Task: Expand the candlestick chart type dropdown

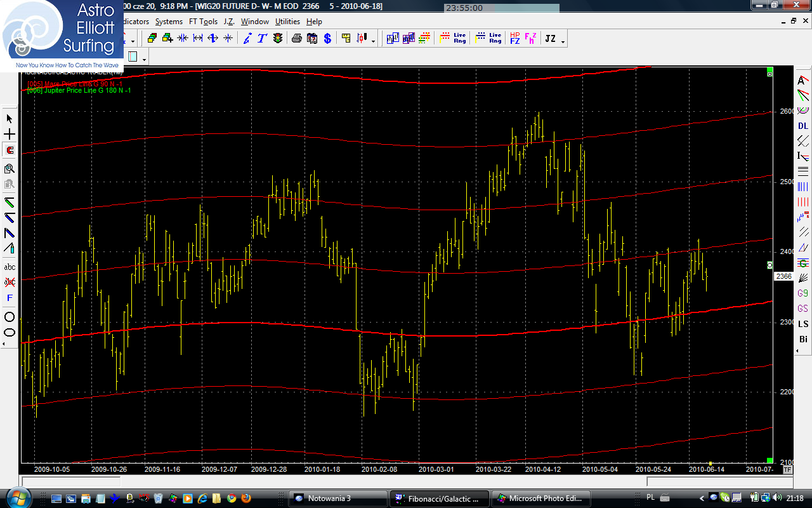Action: point(374,41)
